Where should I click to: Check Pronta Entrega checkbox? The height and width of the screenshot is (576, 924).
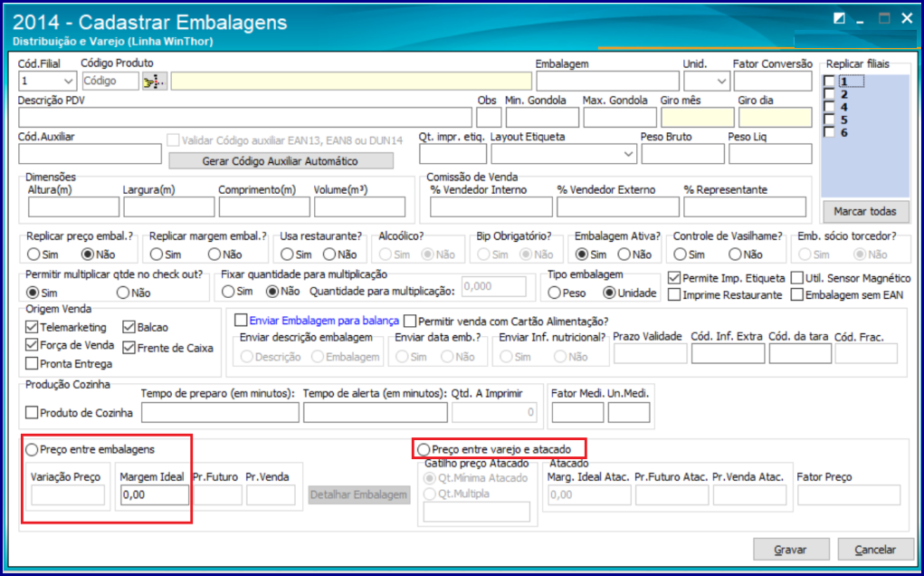(32, 364)
